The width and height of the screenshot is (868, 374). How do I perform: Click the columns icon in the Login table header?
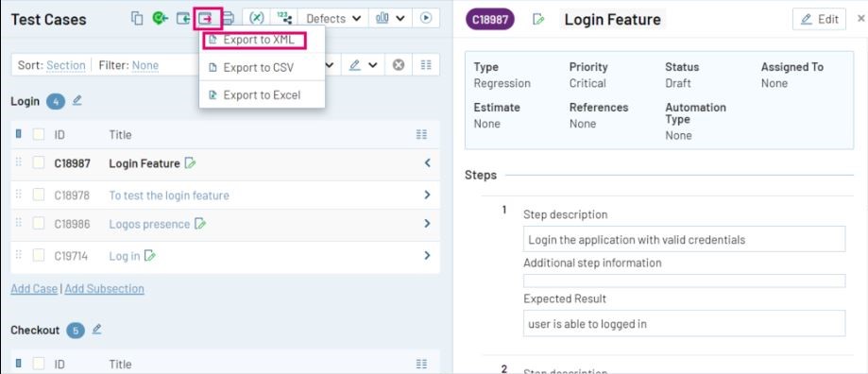pos(422,134)
